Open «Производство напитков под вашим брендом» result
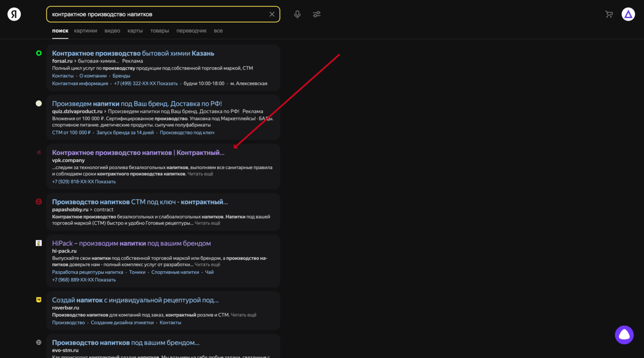 pyautogui.click(x=126, y=343)
